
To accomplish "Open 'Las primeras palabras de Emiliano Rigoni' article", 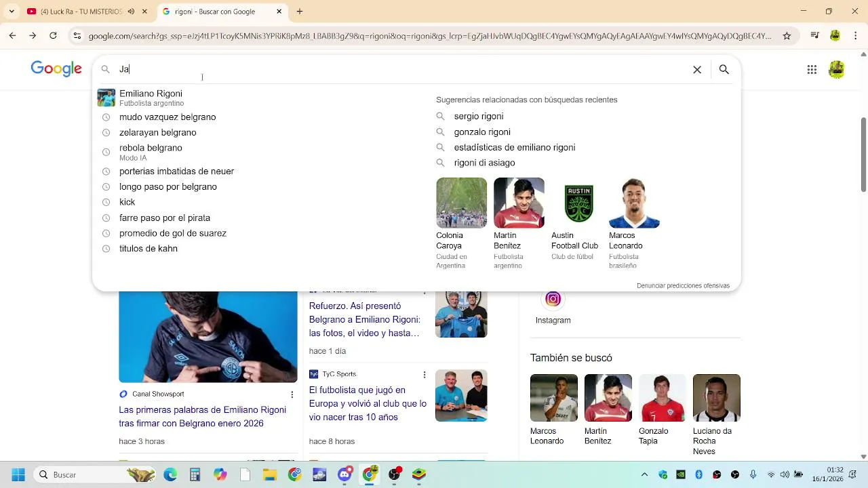I will tap(203, 417).
